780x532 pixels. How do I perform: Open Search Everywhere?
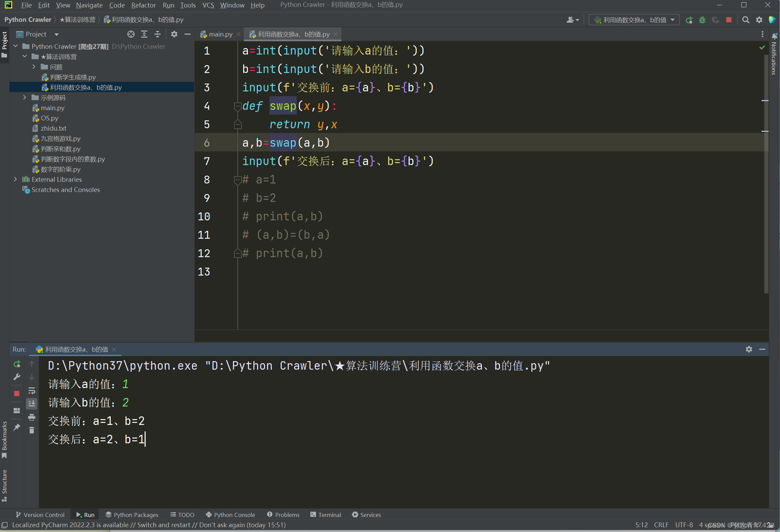746,20
